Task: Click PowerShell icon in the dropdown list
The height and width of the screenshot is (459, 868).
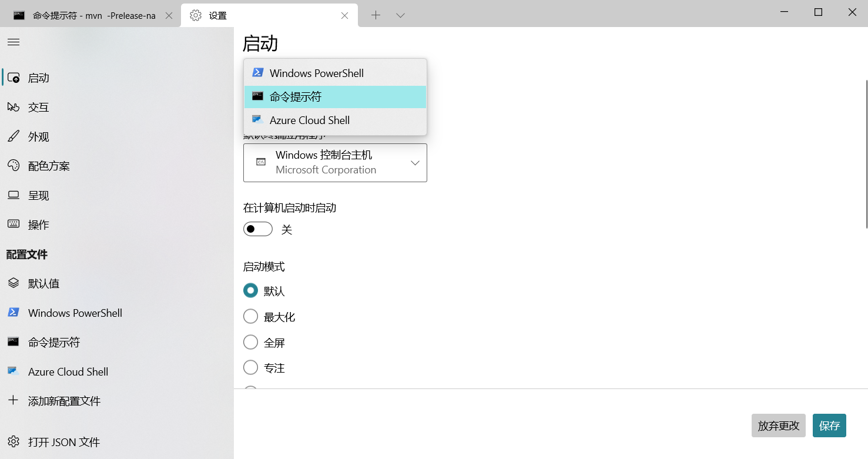Action: (257, 73)
